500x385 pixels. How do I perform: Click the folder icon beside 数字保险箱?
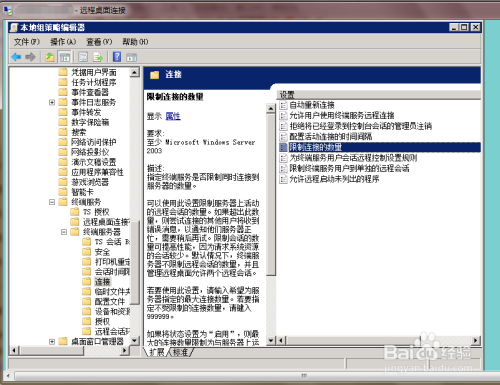pyautogui.click(x=63, y=122)
